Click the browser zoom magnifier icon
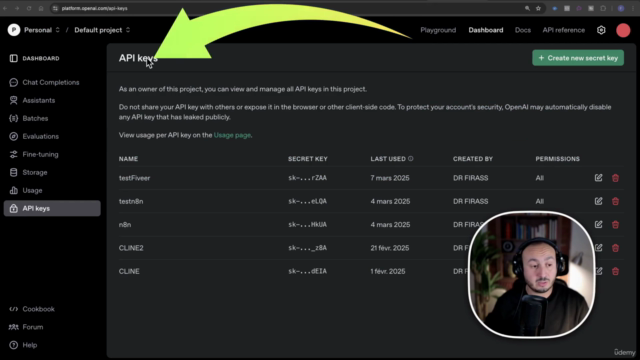 point(527,8)
